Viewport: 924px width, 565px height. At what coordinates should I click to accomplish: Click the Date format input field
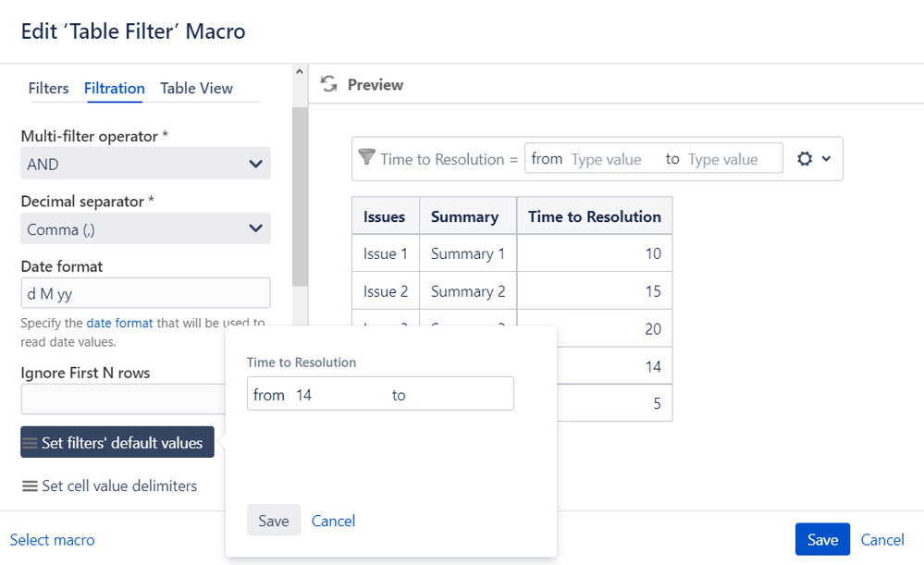(x=145, y=294)
